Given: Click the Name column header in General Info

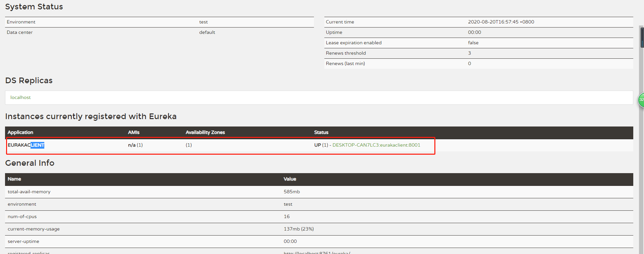Looking at the screenshot, I should [x=14, y=179].
